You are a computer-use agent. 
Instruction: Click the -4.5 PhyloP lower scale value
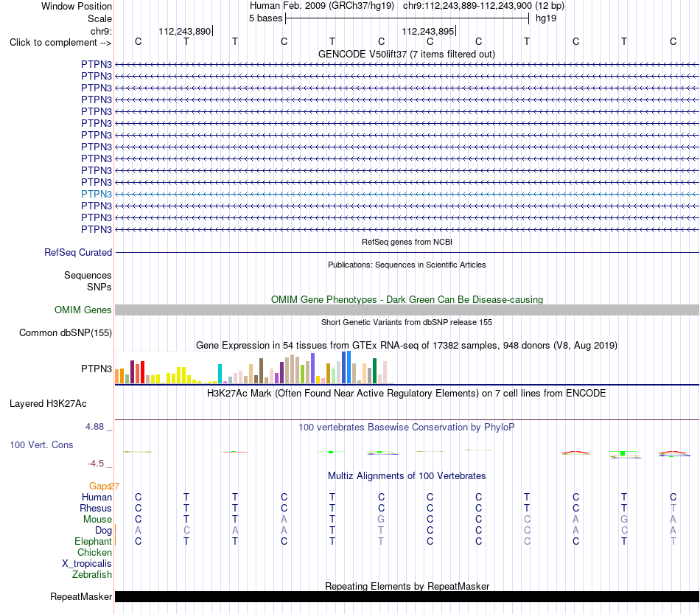pyautogui.click(x=96, y=464)
